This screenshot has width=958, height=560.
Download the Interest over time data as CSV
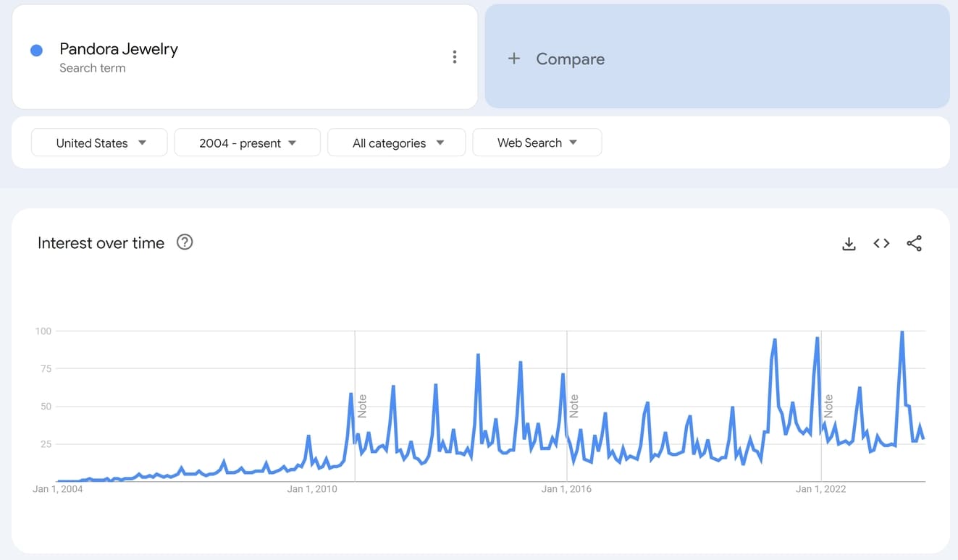click(848, 244)
